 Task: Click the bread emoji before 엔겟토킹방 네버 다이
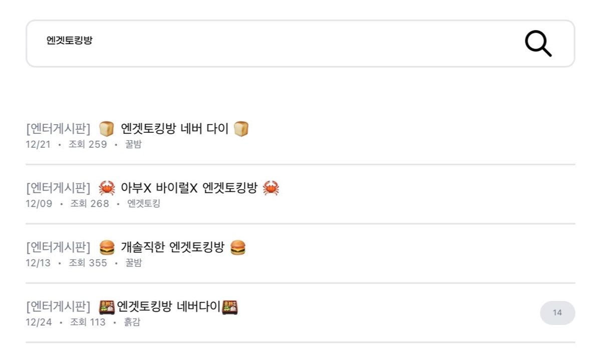pos(106,129)
